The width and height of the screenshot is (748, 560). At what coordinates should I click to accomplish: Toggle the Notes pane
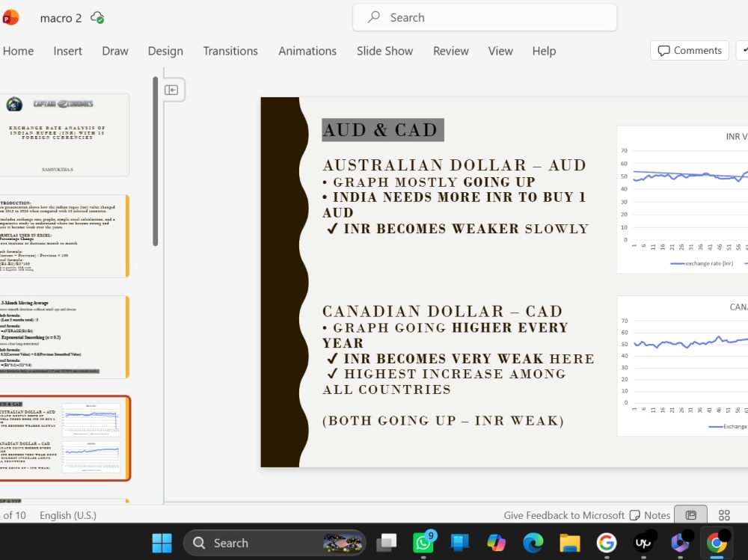click(650, 515)
